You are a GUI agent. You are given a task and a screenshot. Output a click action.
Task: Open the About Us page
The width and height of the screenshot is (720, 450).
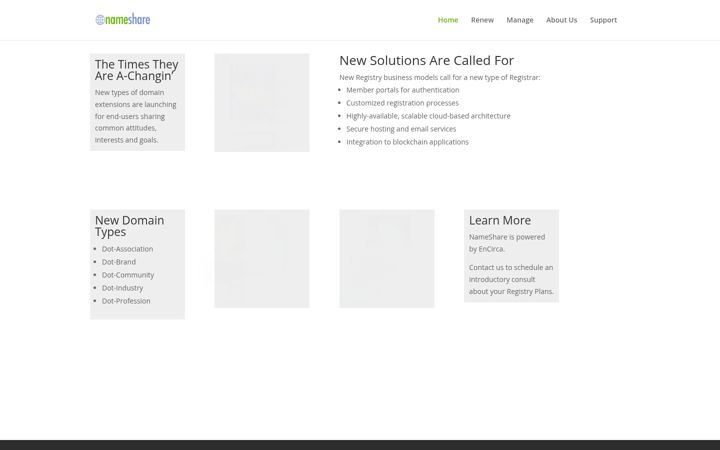pos(562,20)
